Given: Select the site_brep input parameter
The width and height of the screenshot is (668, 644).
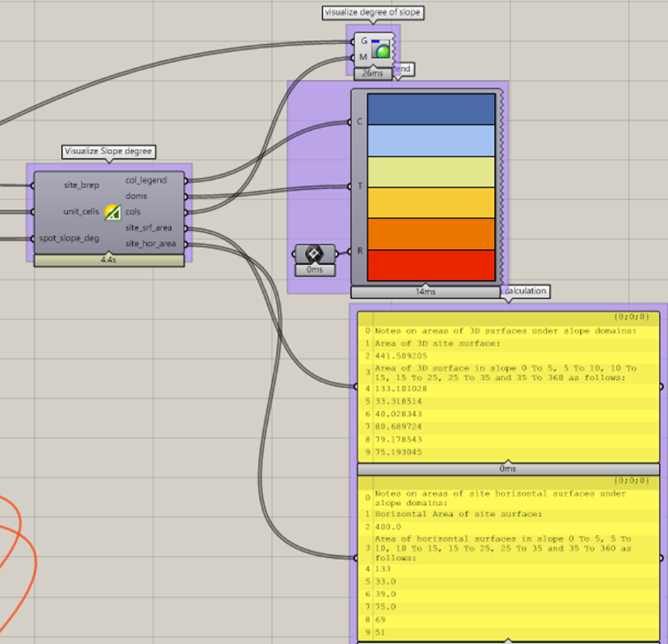Looking at the screenshot, I should tap(82, 185).
